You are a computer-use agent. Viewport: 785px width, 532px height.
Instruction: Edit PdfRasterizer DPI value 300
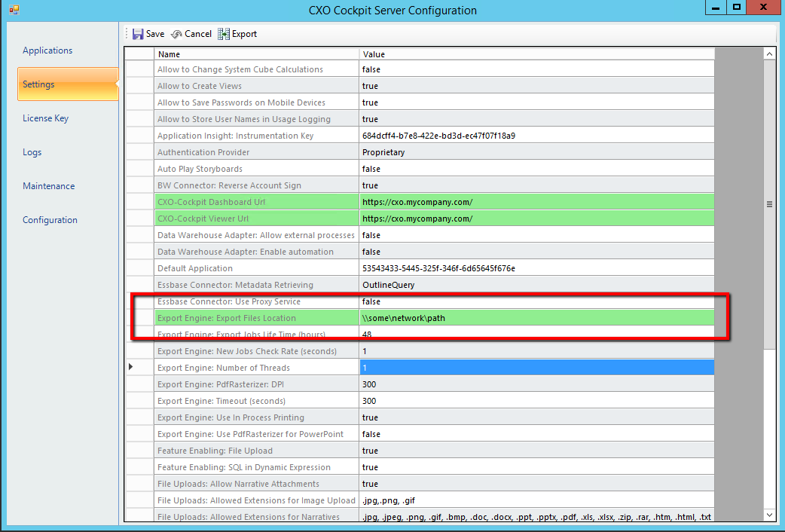(x=536, y=384)
